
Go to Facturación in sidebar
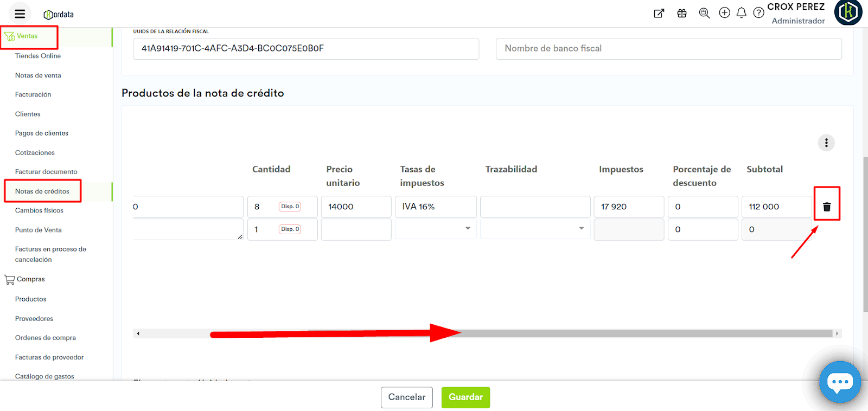[x=33, y=95]
